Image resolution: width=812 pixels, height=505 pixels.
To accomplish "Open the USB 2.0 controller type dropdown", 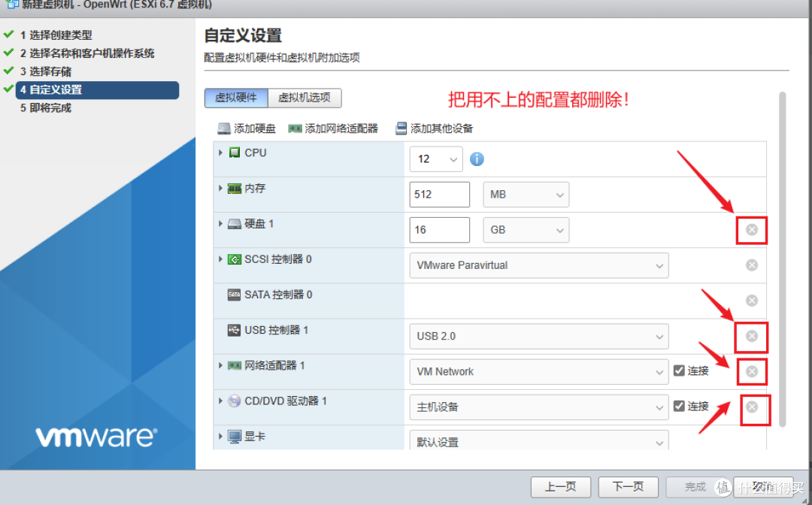I will 538,336.
